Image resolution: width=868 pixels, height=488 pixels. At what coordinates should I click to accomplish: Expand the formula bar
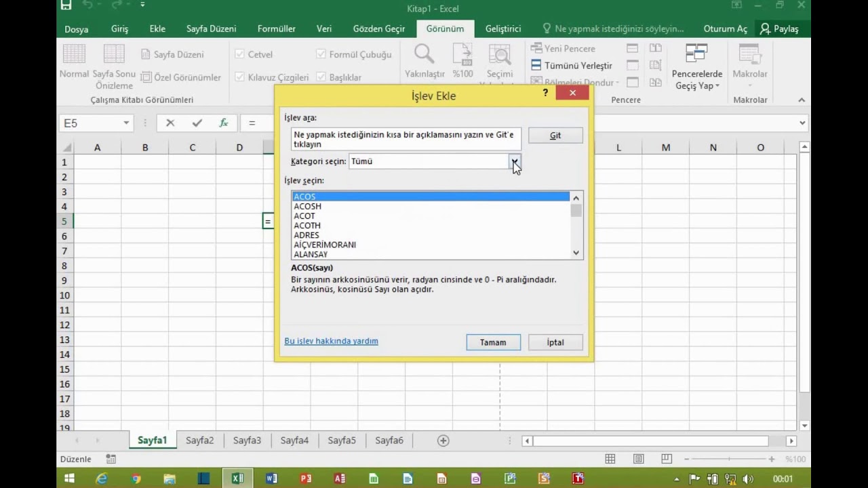802,123
